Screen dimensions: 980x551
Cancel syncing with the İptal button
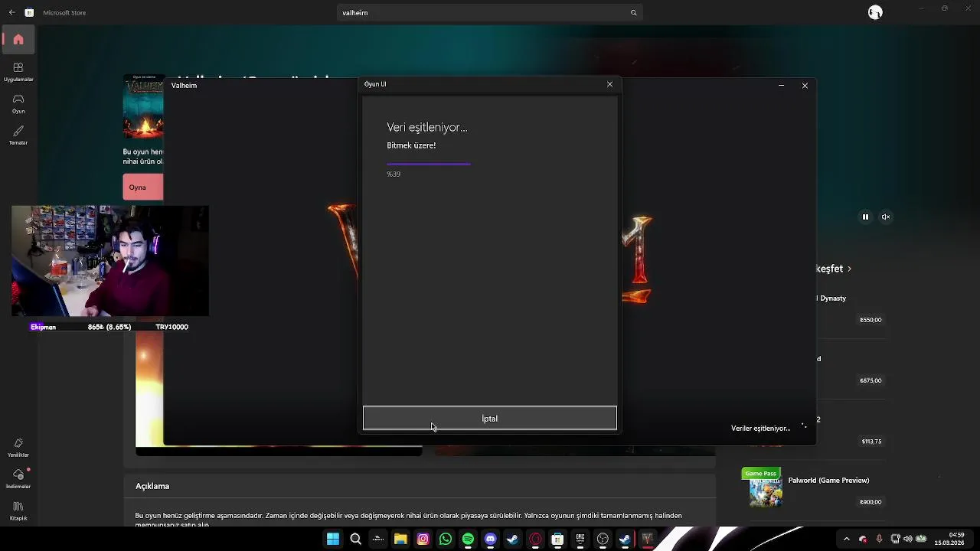tap(490, 419)
